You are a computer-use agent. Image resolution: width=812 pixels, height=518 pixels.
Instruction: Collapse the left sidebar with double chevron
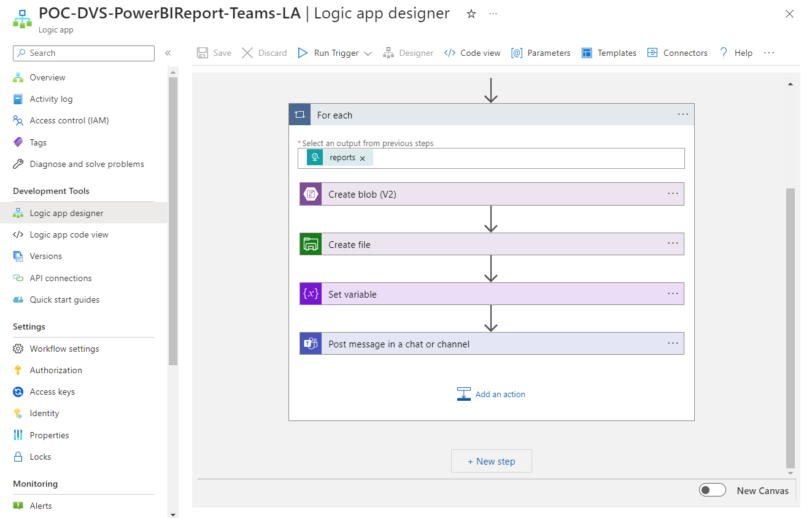(x=168, y=53)
